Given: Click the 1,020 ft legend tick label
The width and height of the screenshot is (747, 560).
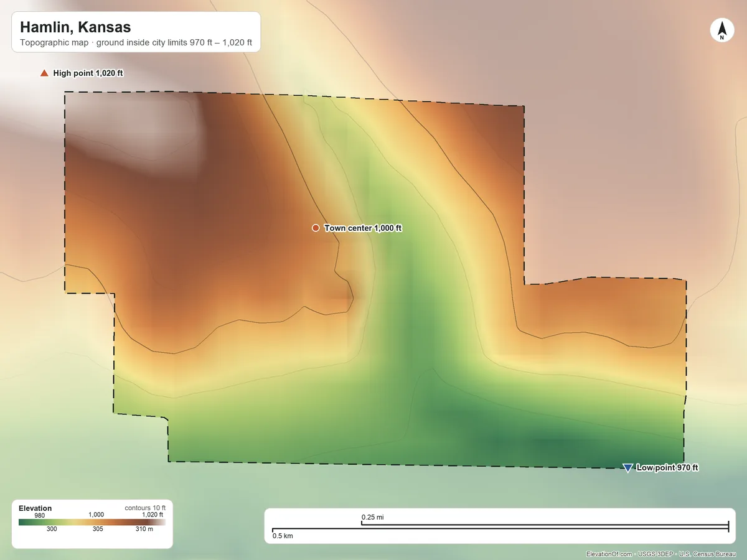Looking at the screenshot, I should coord(152,515).
